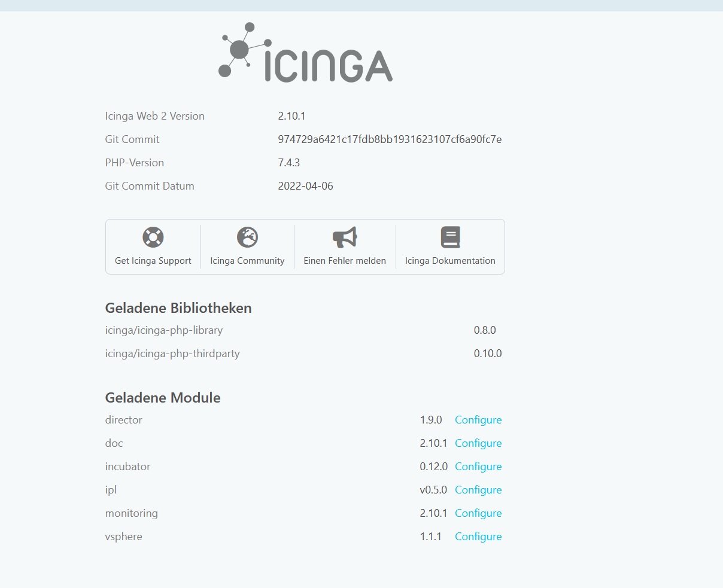The height and width of the screenshot is (588, 723).
Task: Configure the ipl module
Action: (x=478, y=490)
